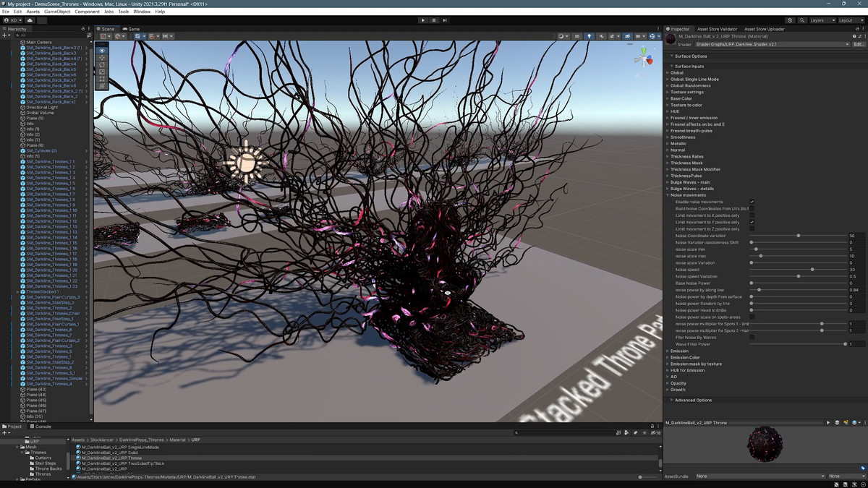Open the GameObject menu
The width and height of the screenshot is (868, 488).
57,12
